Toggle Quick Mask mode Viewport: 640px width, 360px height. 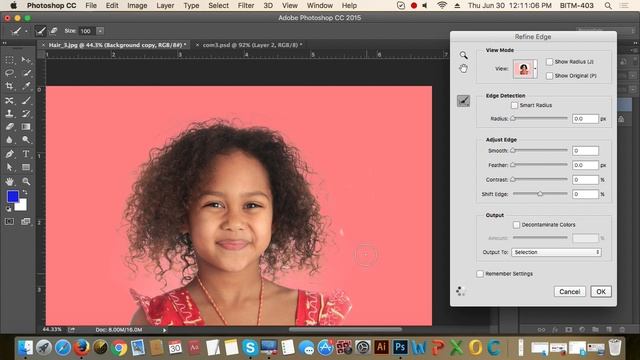click(9, 221)
